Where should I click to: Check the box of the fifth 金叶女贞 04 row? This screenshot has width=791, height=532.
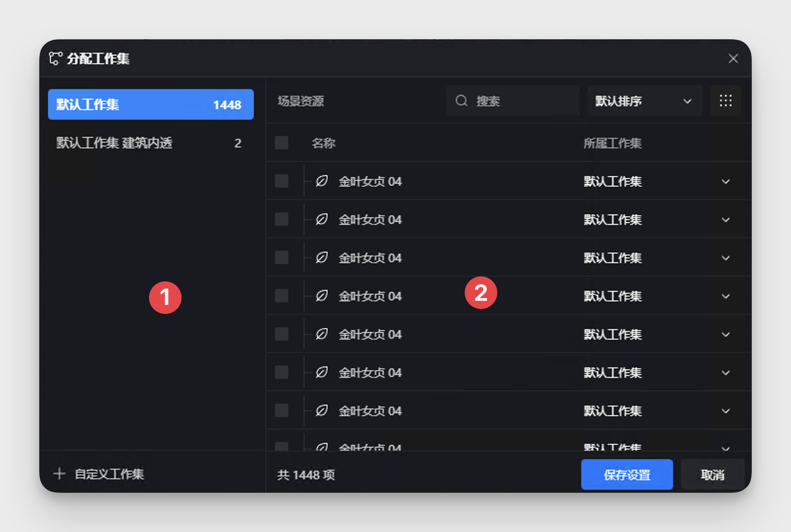coord(282,334)
